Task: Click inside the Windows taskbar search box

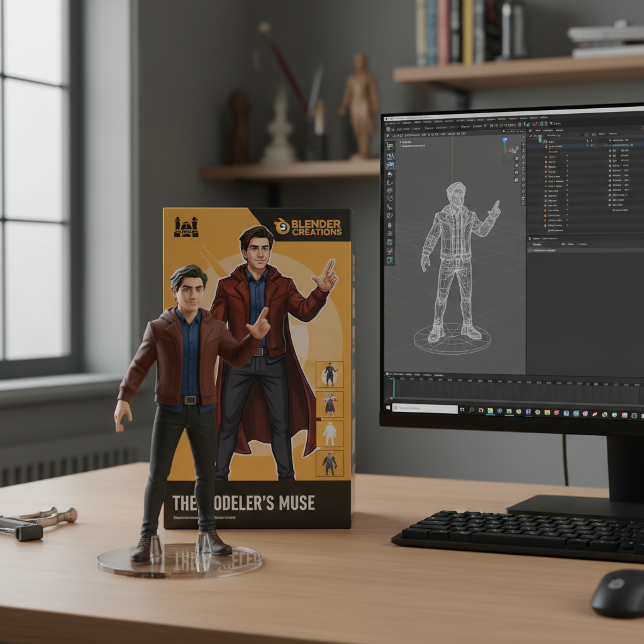Action: pos(426,409)
